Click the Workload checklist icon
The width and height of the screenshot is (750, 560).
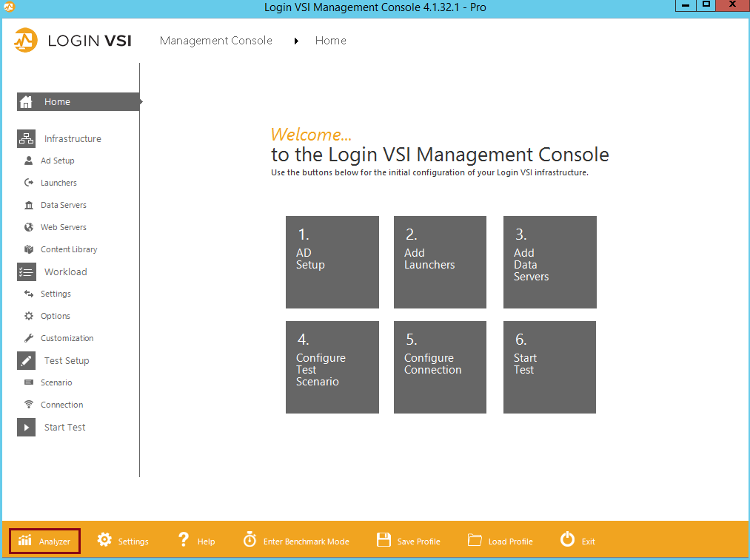27,272
